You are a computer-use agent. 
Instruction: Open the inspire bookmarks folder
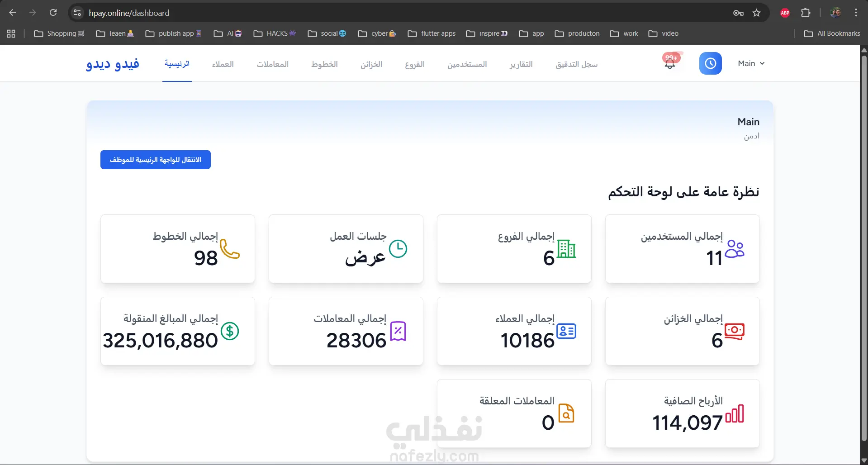coord(487,33)
